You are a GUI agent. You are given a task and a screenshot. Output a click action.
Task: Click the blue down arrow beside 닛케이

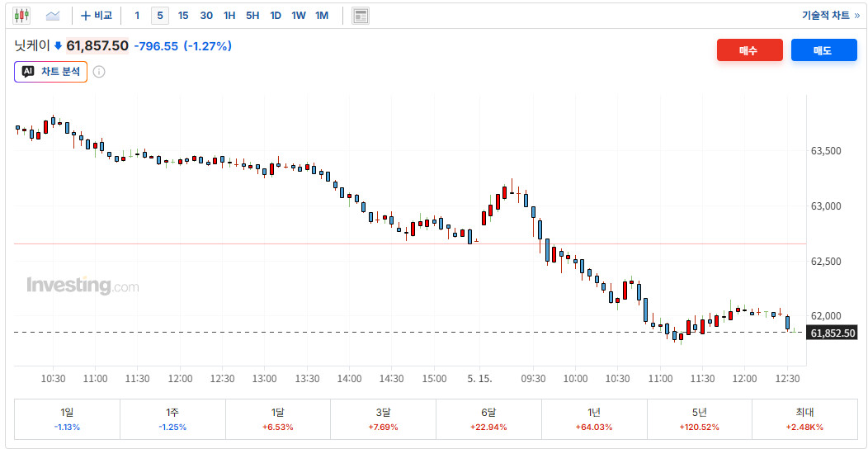58,46
